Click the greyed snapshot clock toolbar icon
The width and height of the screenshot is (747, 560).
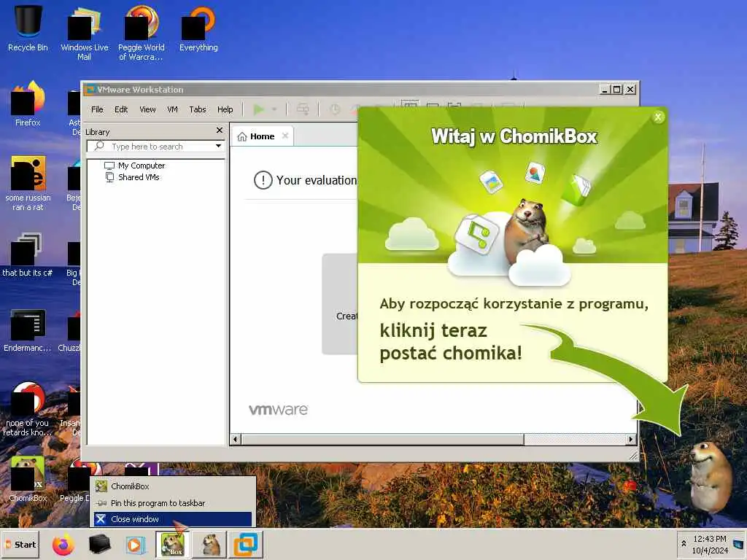335,109
